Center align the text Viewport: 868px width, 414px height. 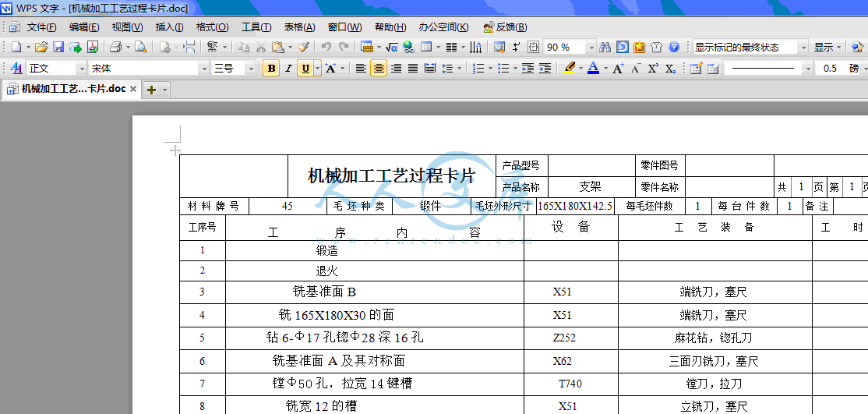[x=379, y=68]
